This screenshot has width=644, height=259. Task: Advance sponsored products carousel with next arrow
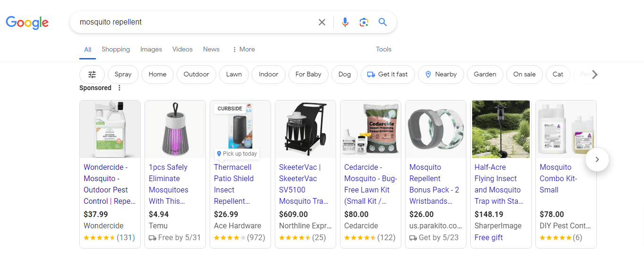tap(597, 159)
